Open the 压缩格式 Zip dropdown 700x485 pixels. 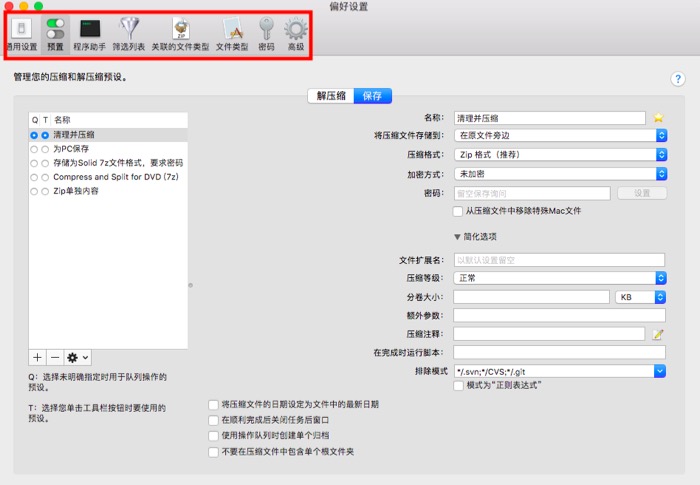(x=560, y=155)
